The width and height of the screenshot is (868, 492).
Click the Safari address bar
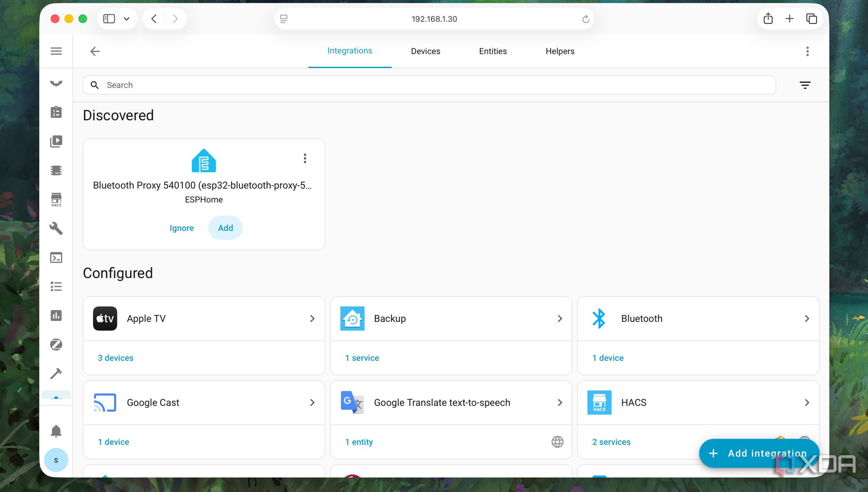[x=434, y=19]
